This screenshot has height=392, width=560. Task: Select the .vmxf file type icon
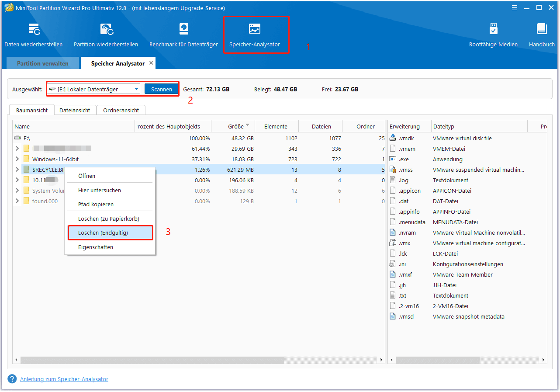(393, 274)
